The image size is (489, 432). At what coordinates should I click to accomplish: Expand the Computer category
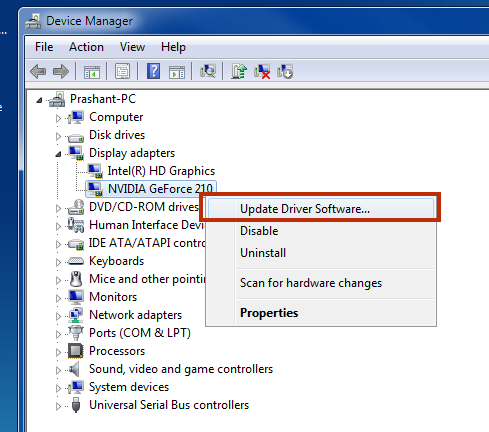[58, 118]
